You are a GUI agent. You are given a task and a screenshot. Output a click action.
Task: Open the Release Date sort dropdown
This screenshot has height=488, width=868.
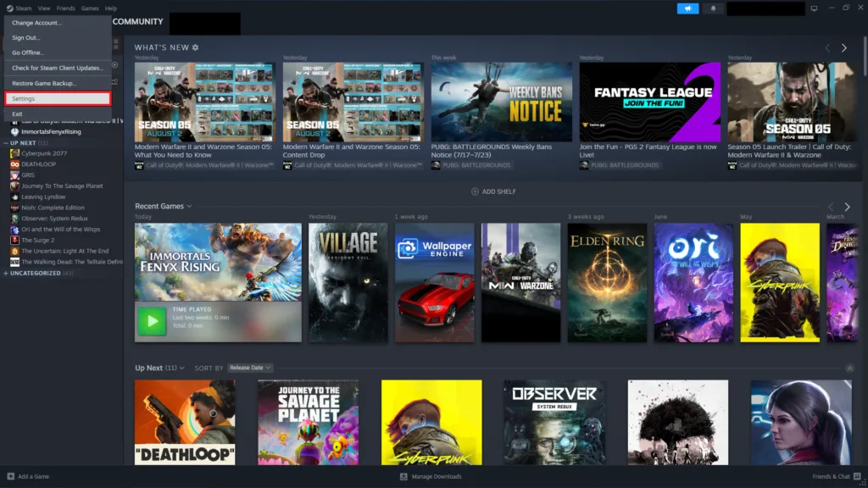(250, 368)
